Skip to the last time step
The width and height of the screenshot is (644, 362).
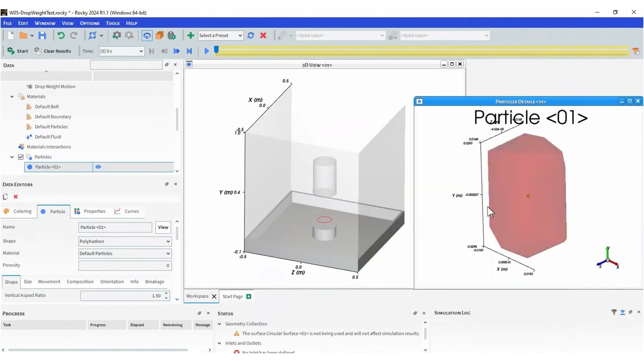tap(189, 51)
